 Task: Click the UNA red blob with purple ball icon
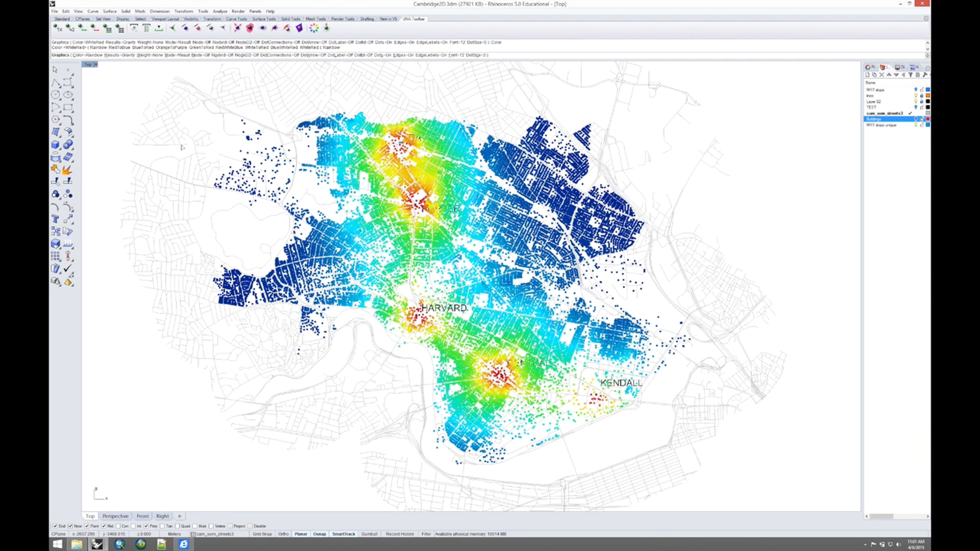249,28
